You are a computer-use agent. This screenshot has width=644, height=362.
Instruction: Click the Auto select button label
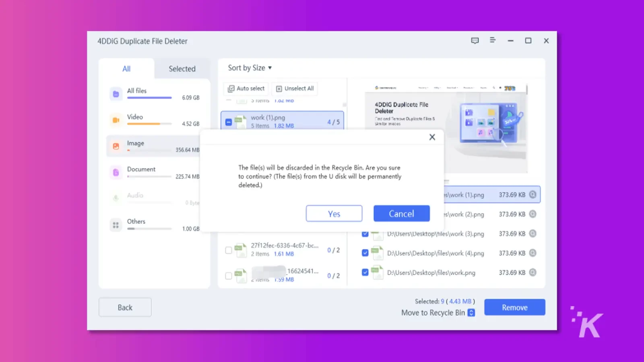(x=250, y=88)
